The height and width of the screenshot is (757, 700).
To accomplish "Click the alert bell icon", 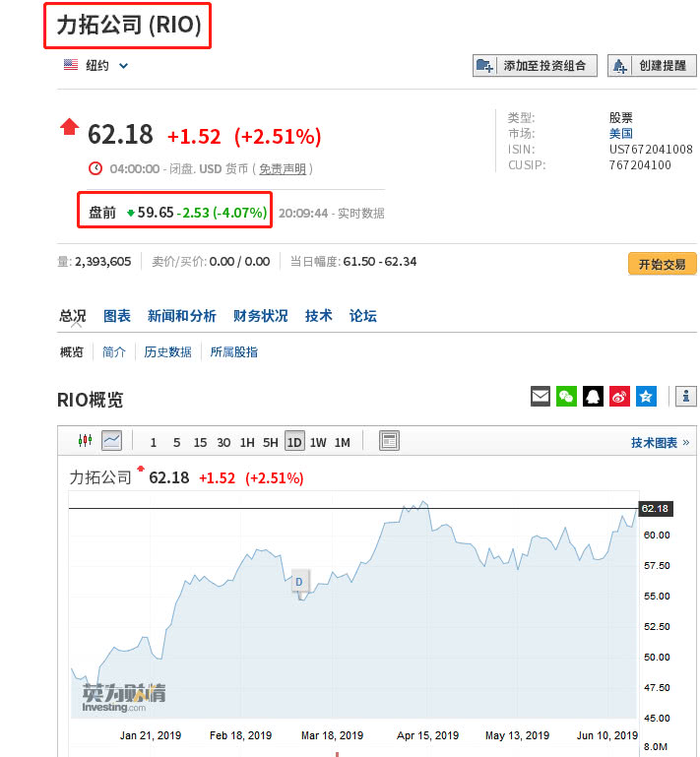I will point(620,66).
